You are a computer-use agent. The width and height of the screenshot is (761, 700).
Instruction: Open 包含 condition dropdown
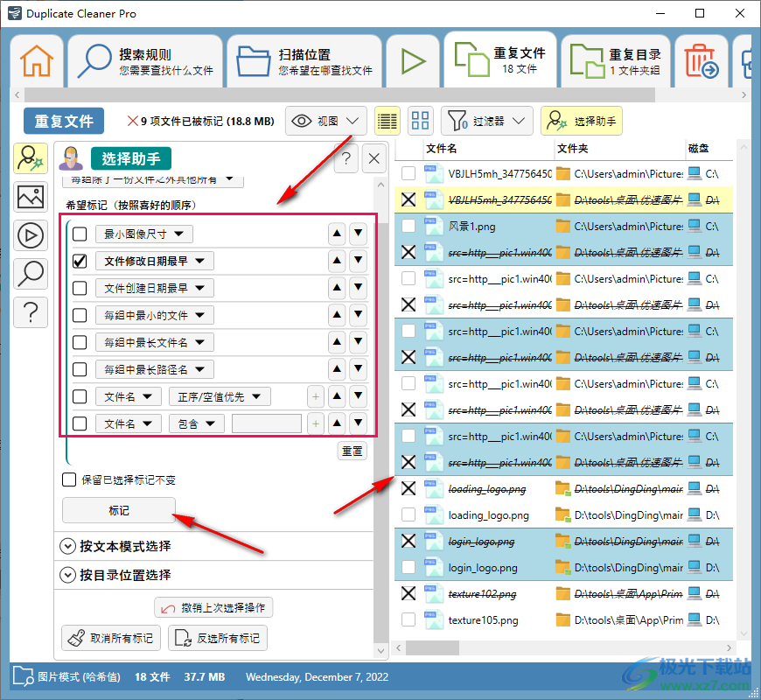197,424
